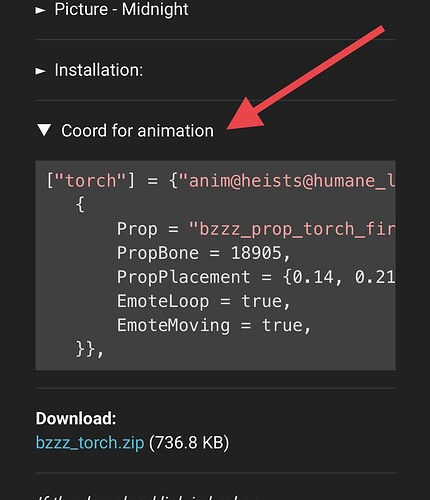The height and width of the screenshot is (500, 430).
Task: Click the opening { brace line in code
Action: pos(80,204)
